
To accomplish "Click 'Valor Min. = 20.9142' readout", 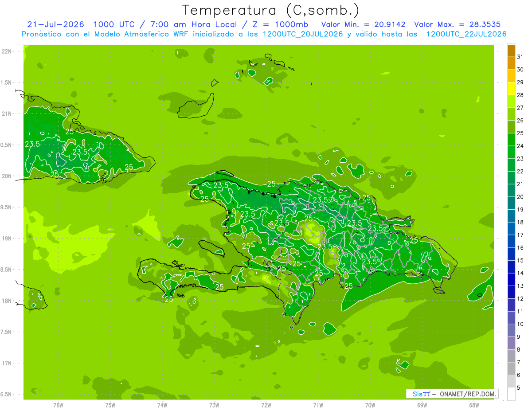I will point(363,24).
